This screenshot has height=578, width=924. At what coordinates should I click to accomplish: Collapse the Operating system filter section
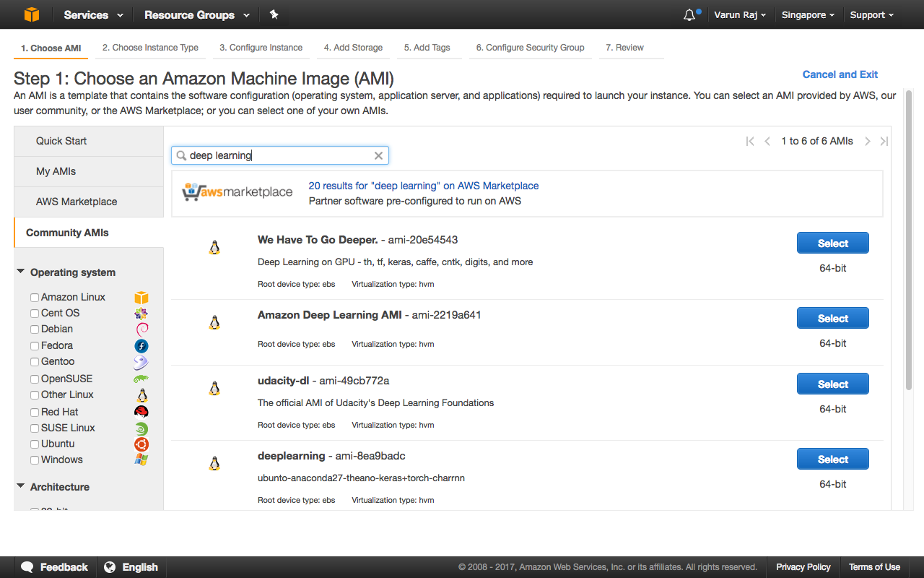pyautogui.click(x=20, y=272)
